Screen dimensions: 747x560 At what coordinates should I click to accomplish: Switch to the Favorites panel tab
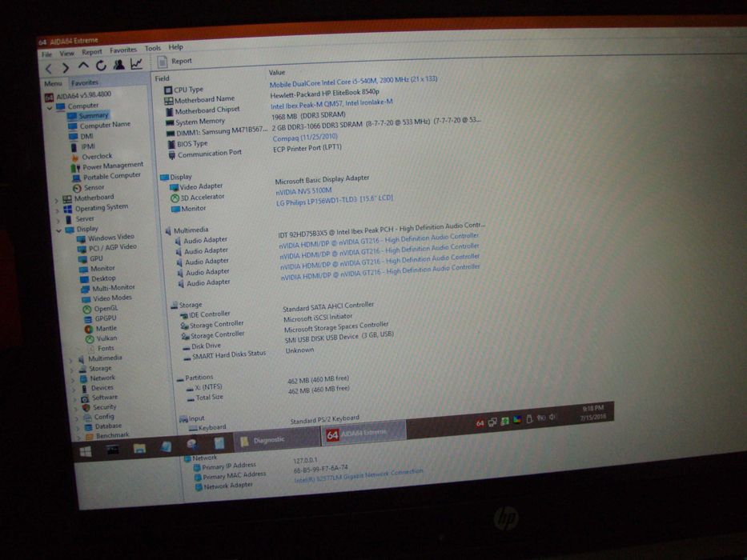click(x=85, y=83)
